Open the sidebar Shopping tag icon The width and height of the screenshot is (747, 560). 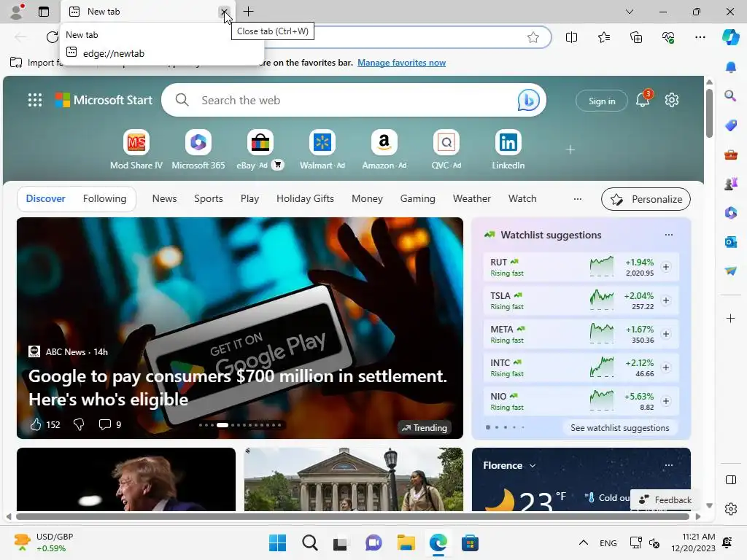pyautogui.click(x=731, y=125)
